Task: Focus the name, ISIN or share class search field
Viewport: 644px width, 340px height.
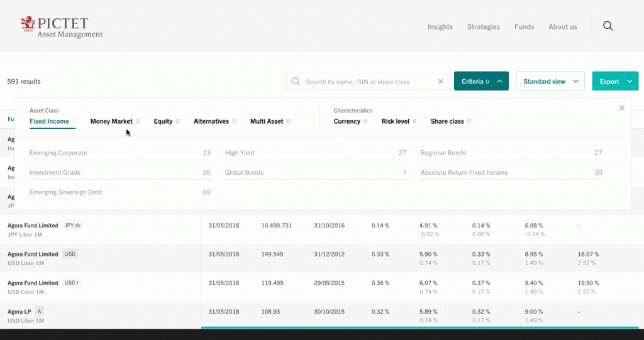Action: point(368,81)
